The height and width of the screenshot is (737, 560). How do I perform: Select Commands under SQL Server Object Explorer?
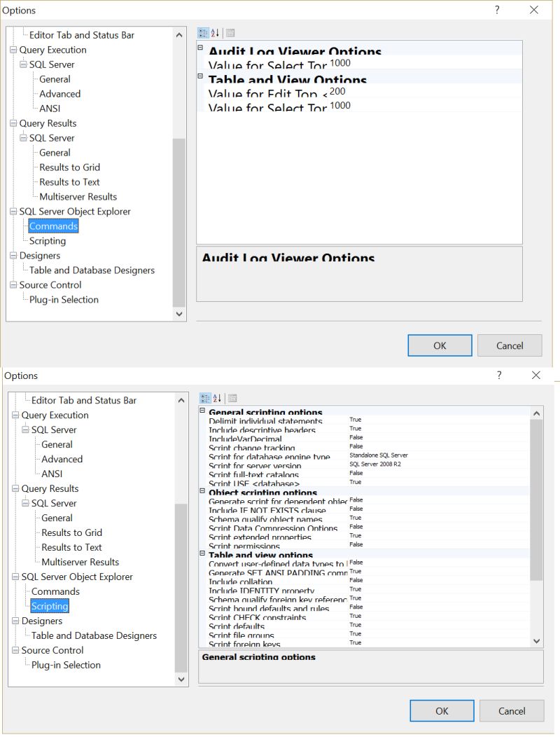point(52,226)
